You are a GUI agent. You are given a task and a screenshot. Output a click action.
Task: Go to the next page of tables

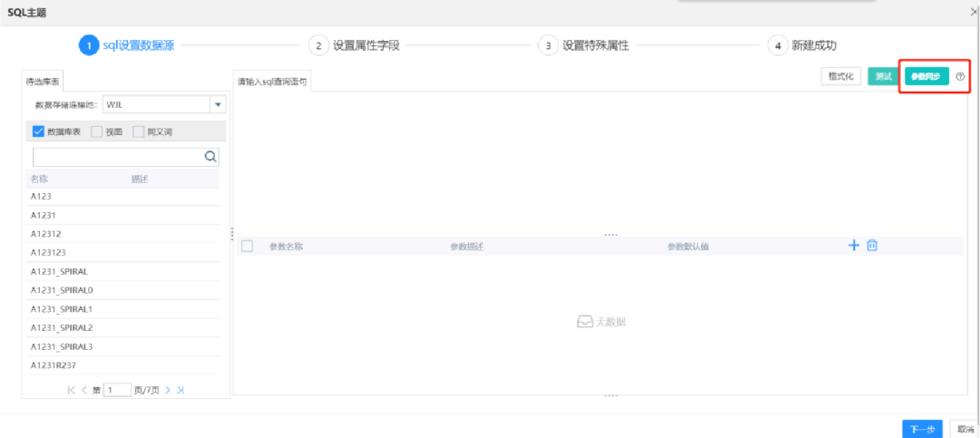(x=167, y=390)
